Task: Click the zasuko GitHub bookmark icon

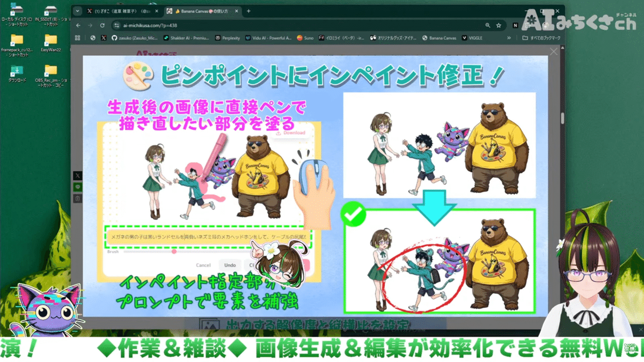Action: [x=114, y=38]
